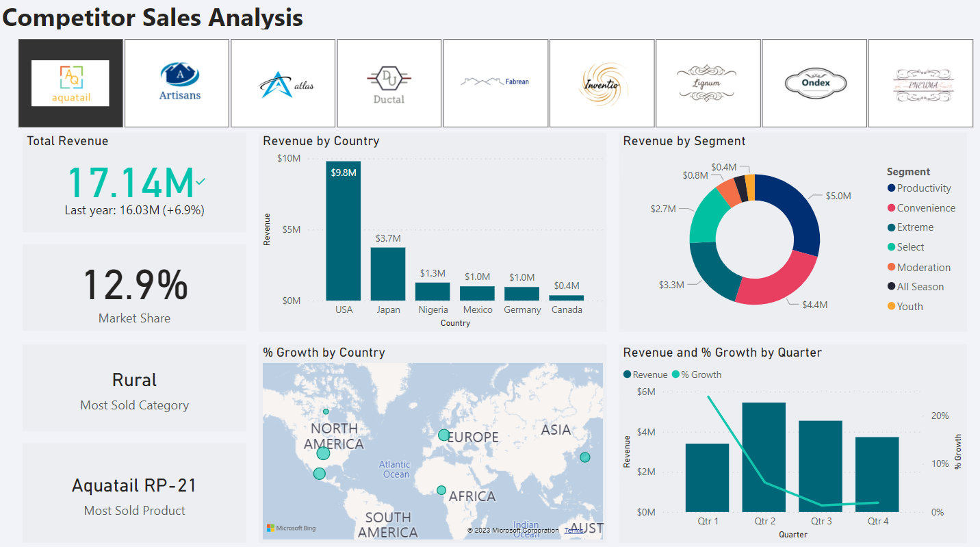Click the Productivity segment legend swatch
The height and width of the screenshot is (547, 980).
click(891, 188)
